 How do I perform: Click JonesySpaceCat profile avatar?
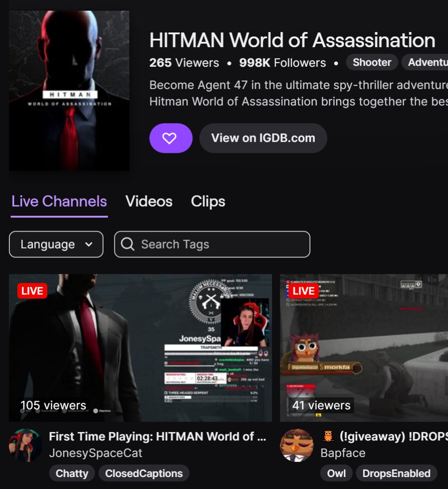[x=25, y=445]
